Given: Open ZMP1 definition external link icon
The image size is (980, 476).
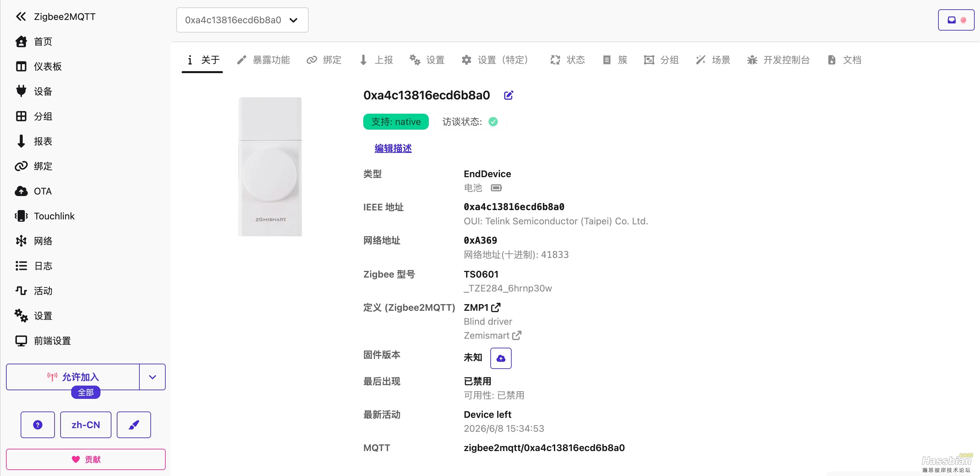Looking at the screenshot, I should (x=496, y=307).
